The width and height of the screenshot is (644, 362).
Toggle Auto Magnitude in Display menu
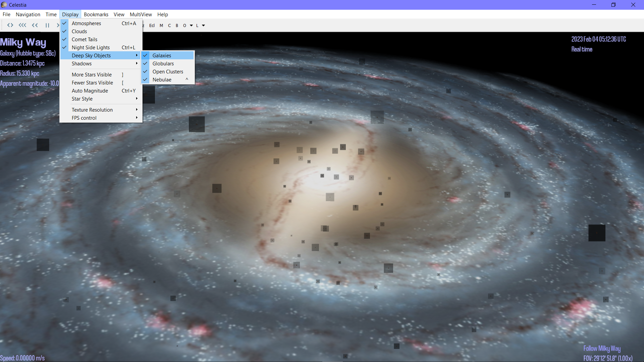coord(101,91)
